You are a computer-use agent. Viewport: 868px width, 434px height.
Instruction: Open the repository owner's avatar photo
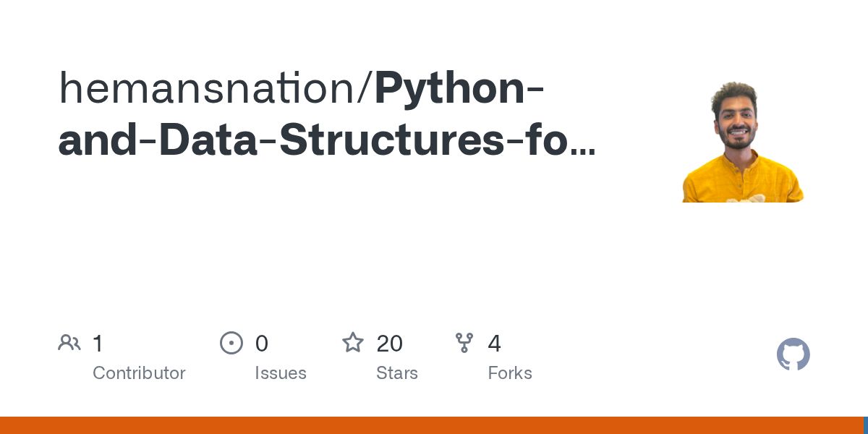(743, 141)
